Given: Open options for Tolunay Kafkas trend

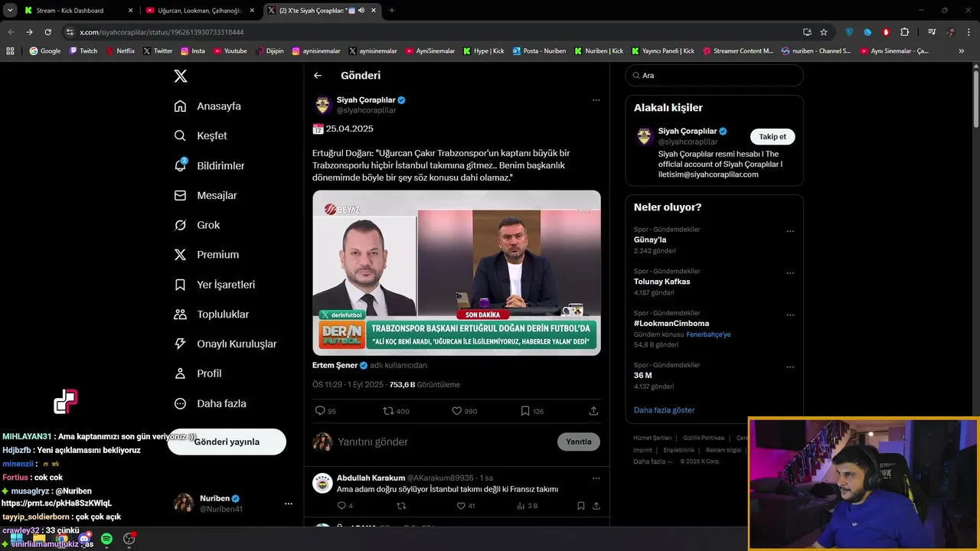Looking at the screenshot, I should coord(790,273).
